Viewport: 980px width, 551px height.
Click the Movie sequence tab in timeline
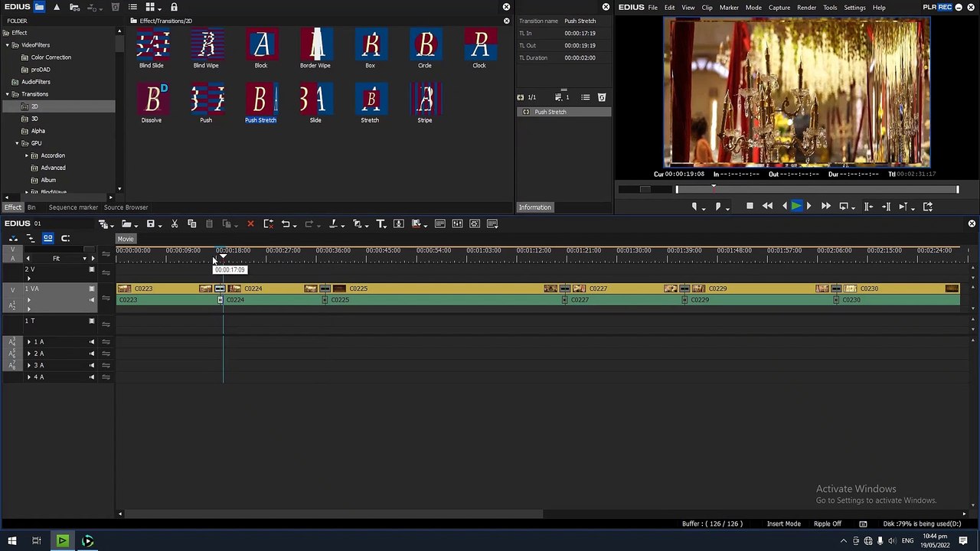[x=126, y=239]
